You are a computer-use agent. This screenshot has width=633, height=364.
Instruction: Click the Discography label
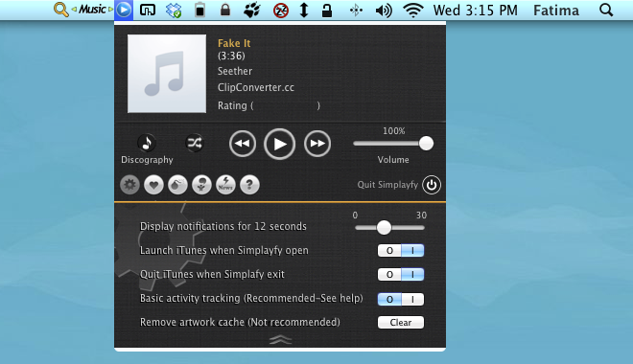[x=147, y=160]
